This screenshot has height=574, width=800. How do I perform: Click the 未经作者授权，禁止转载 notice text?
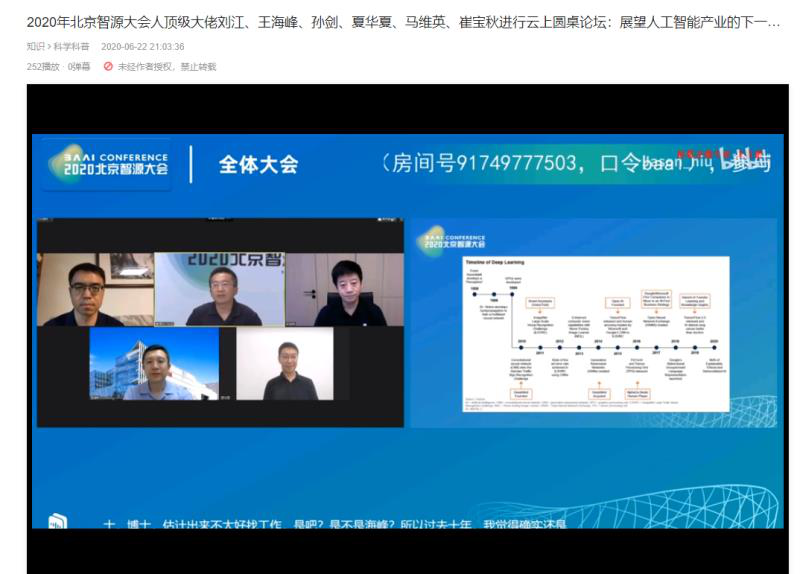point(166,67)
